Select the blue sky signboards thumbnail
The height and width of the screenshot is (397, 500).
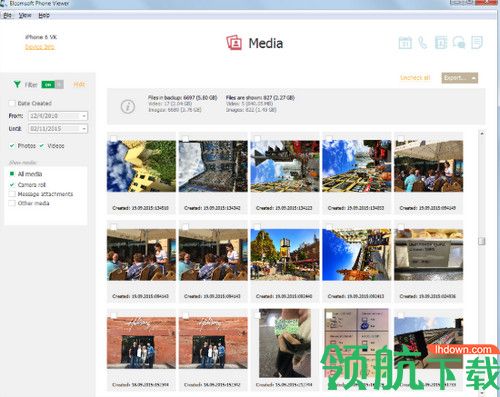point(357,255)
